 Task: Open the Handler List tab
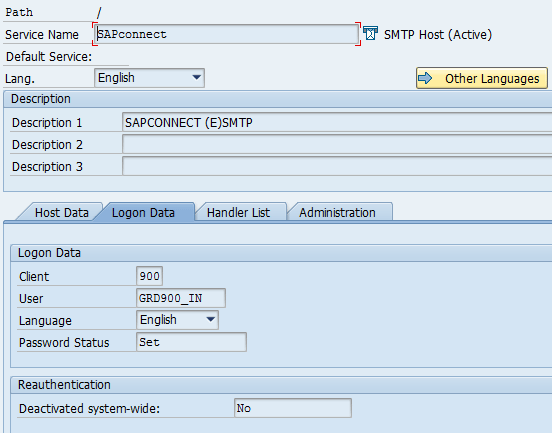point(238,213)
